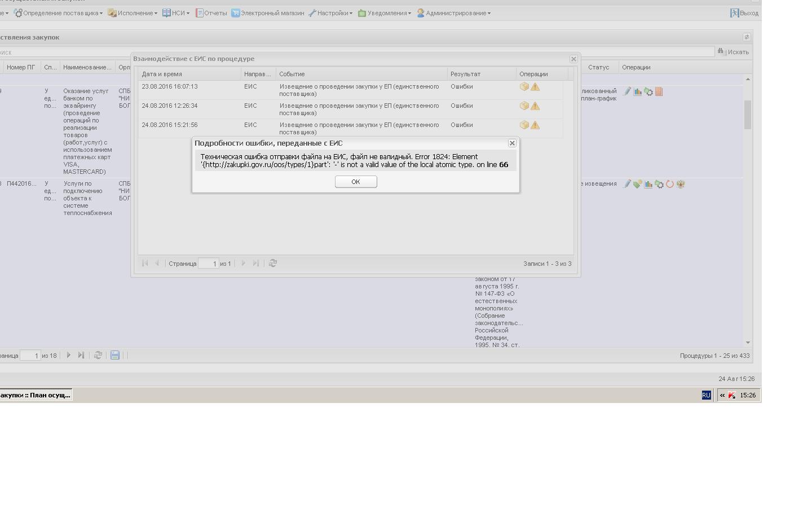The image size is (812, 508).
Task: Click green tag icon in heat supply row
Action: coord(638,184)
